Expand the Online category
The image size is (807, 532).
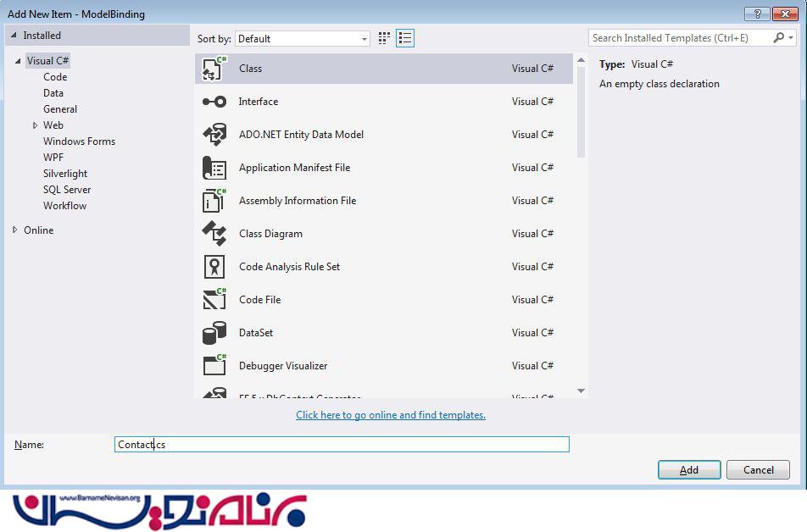[15, 230]
